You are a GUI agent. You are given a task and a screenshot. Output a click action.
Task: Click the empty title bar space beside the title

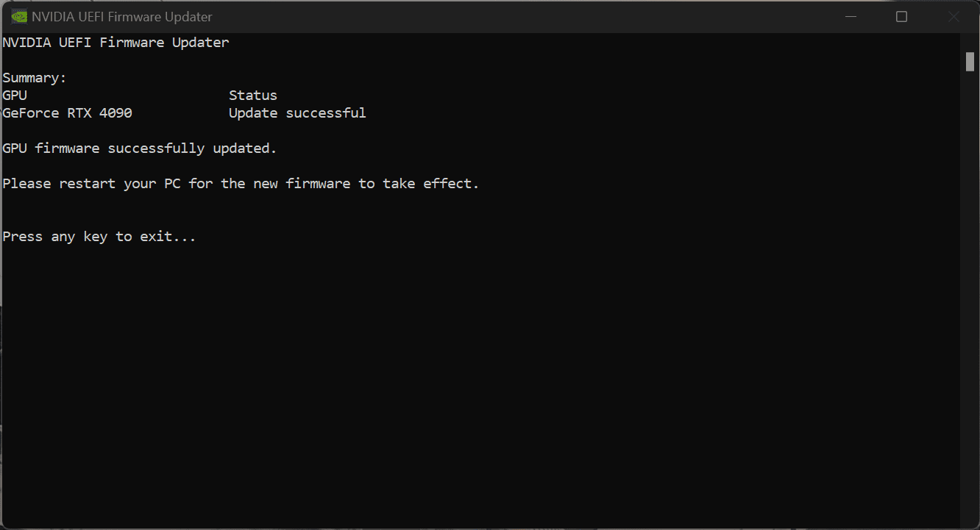click(x=515, y=17)
